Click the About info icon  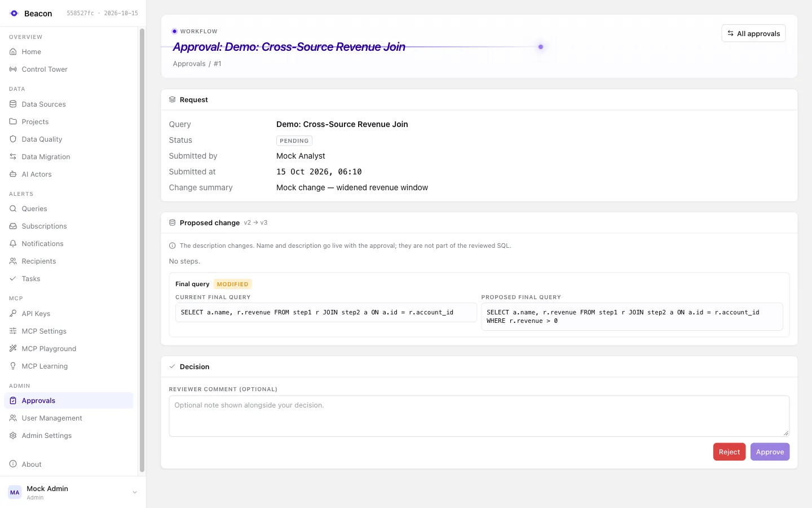tap(13, 464)
